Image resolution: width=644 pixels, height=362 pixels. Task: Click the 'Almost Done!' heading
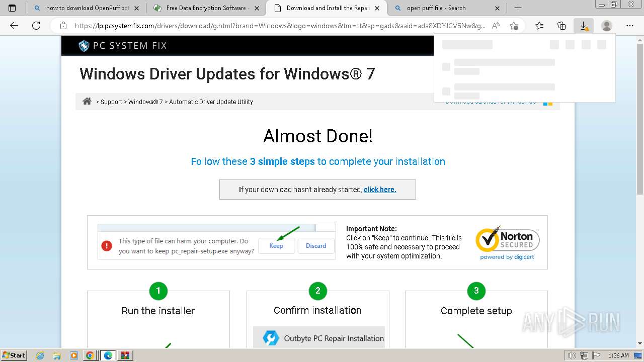(318, 136)
